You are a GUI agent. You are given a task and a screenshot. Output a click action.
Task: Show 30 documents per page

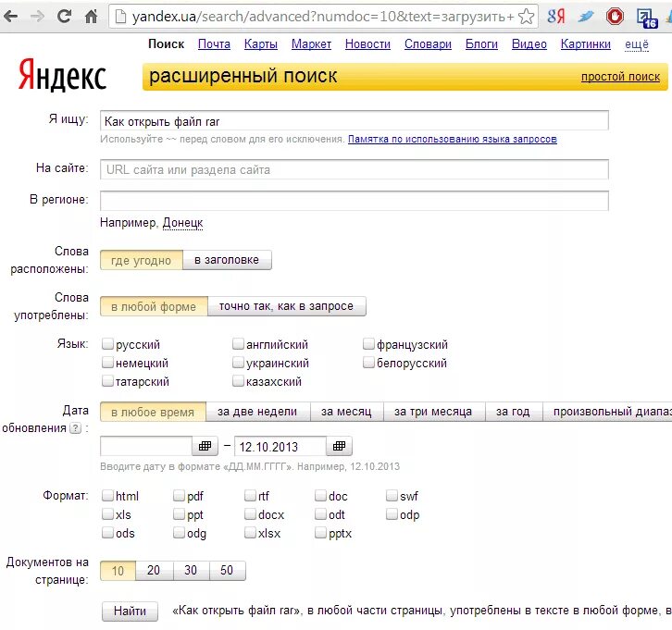[192, 571]
